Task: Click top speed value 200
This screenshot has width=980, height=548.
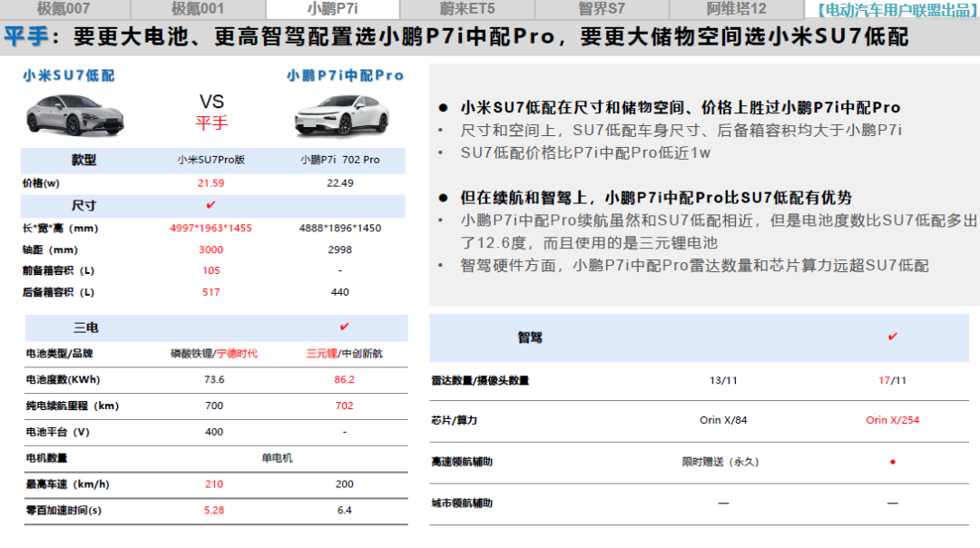Action: 345,484
